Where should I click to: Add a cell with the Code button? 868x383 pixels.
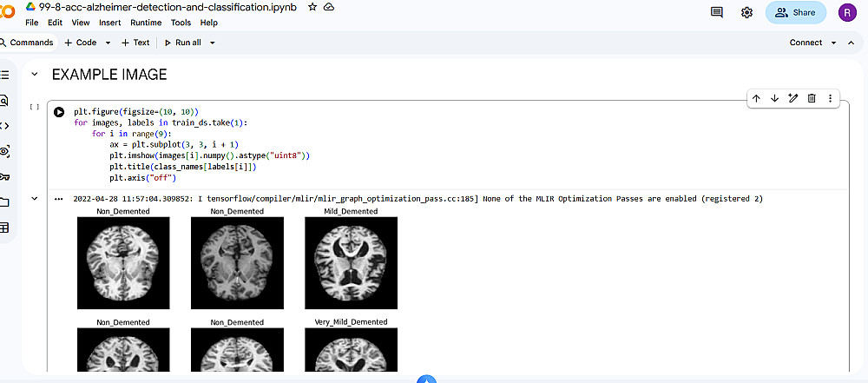[x=81, y=43]
